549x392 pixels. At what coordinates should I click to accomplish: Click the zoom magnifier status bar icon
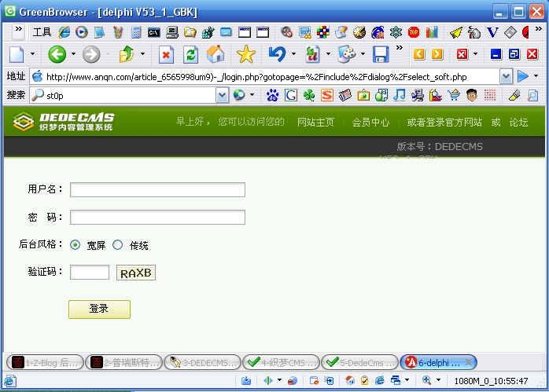(427, 380)
